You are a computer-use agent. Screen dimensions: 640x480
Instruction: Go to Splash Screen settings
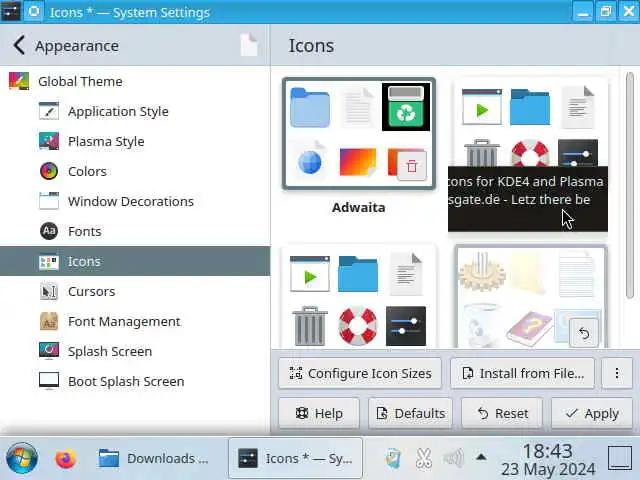[135, 351]
